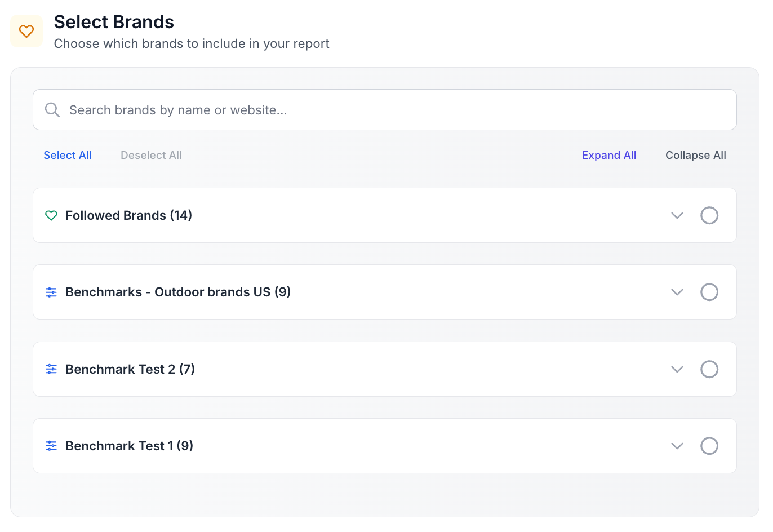Click the orange heart icon beside Select Brands
The height and width of the screenshot is (532, 773).
pyautogui.click(x=26, y=31)
